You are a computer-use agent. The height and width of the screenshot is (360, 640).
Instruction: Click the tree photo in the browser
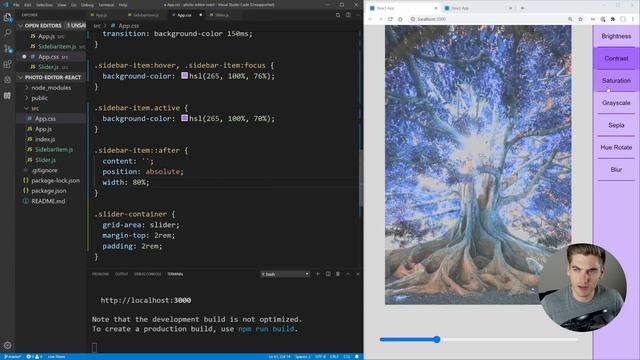(x=478, y=164)
